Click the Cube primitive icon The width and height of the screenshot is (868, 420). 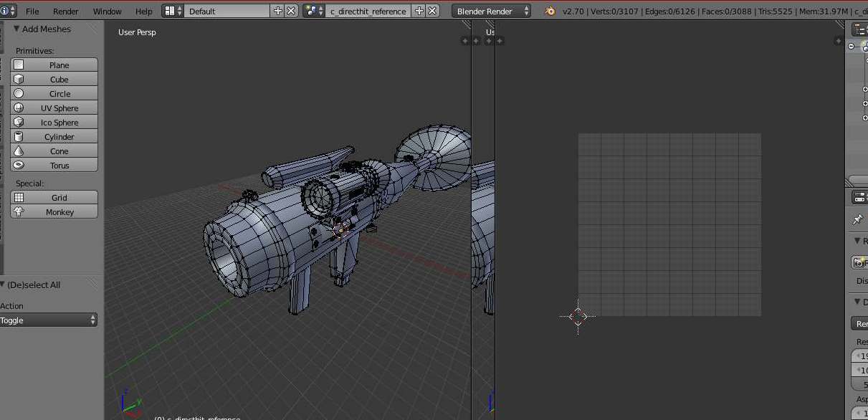tap(19, 79)
